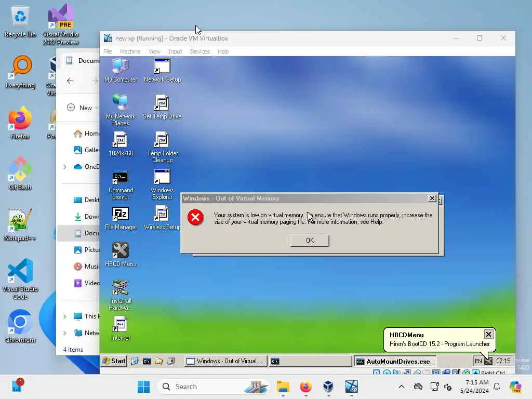Launch Set Temp Drive shortcut
The height and width of the screenshot is (399, 532).
point(162,107)
